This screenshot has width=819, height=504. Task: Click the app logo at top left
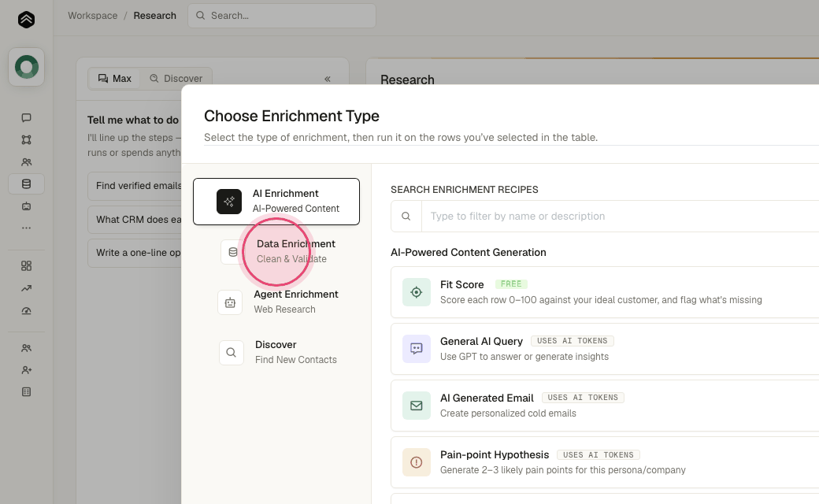tap(26, 20)
